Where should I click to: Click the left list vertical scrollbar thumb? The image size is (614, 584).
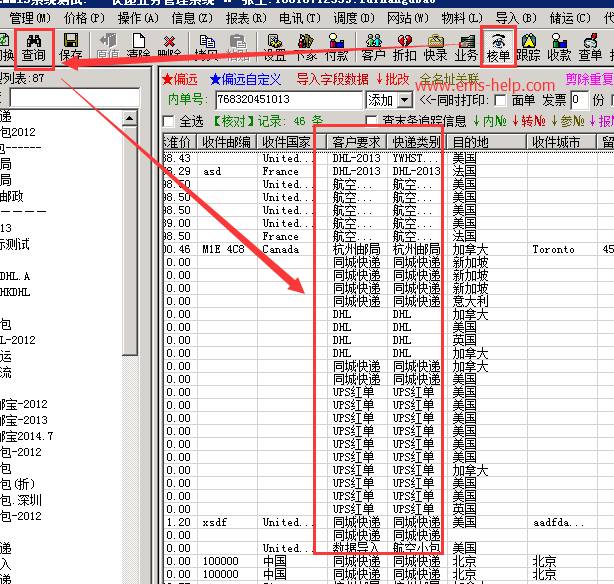click(130, 240)
